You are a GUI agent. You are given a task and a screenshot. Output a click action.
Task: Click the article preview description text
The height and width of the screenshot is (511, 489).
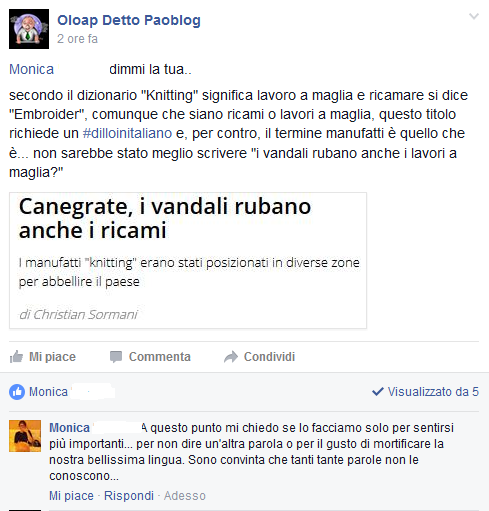189,272
